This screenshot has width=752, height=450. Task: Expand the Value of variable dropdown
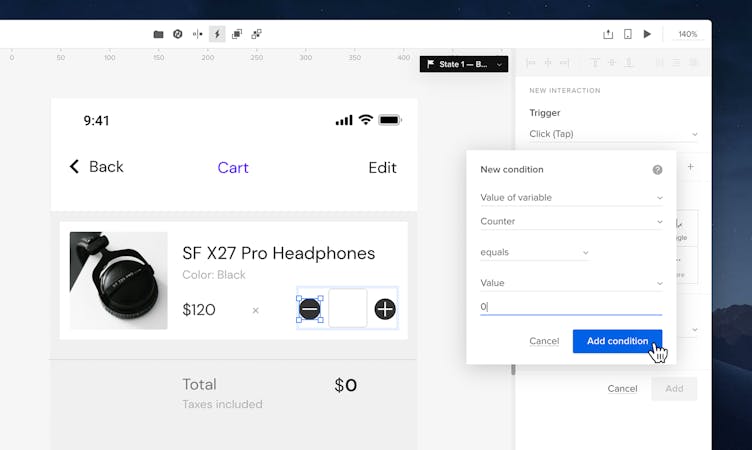(x=571, y=198)
